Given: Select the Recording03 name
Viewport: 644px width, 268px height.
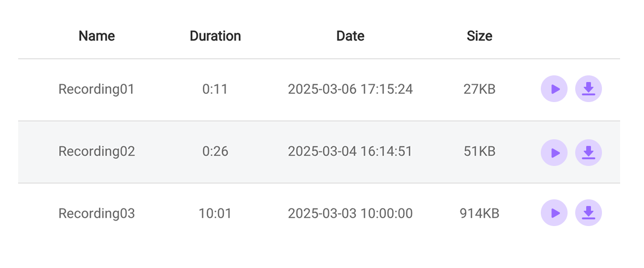Looking at the screenshot, I should pos(97,213).
